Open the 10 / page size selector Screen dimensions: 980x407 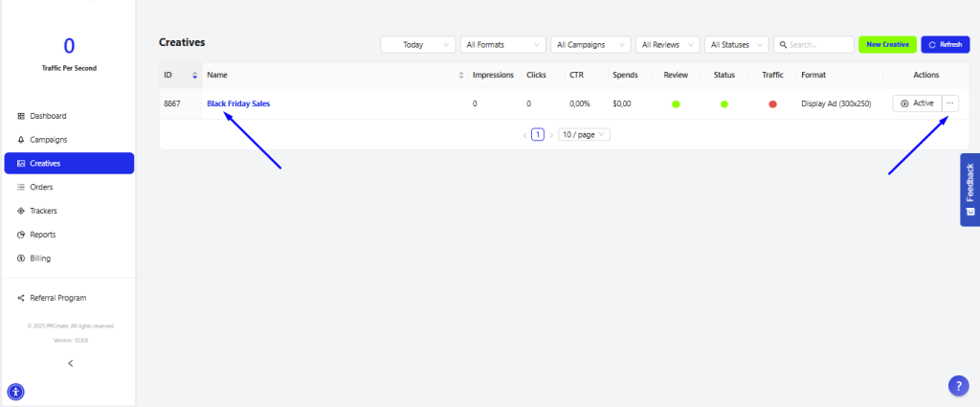click(584, 135)
